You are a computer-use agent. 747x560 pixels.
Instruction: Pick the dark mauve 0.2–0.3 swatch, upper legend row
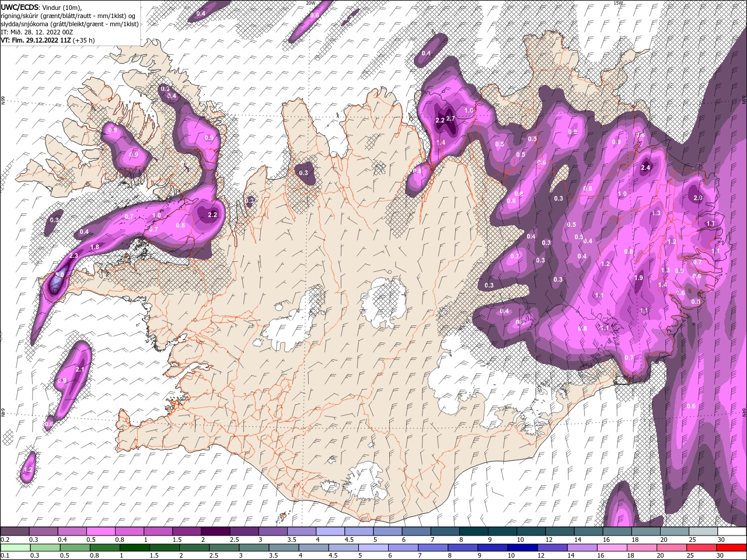coord(15,531)
